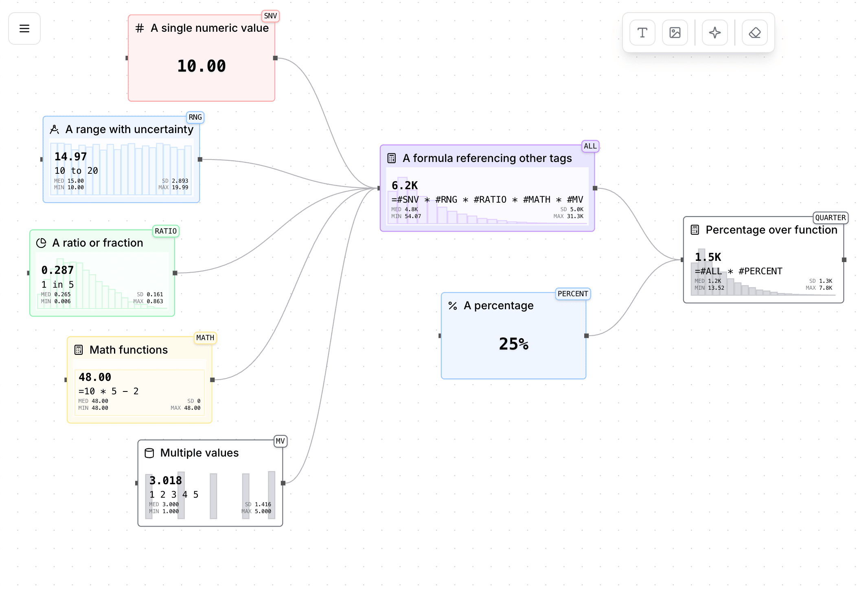Viewport: 868px width, 599px height.
Task: Click the 10.00 value field
Action: [x=202, y=66]
